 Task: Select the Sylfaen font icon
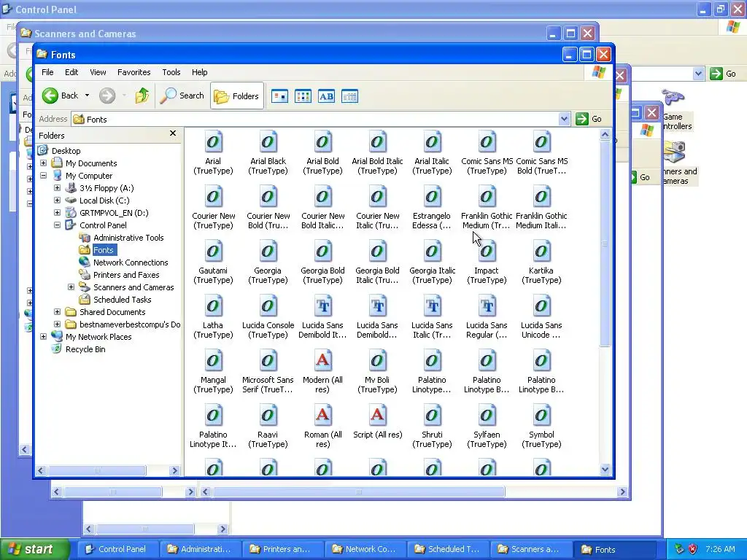tap(487, 416)
